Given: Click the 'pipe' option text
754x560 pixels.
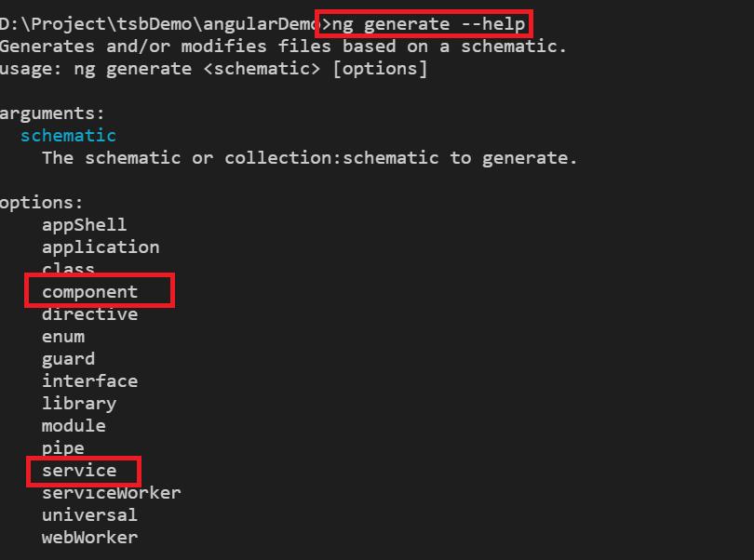Looking at the screenshot, I should [x=63, y=448].
